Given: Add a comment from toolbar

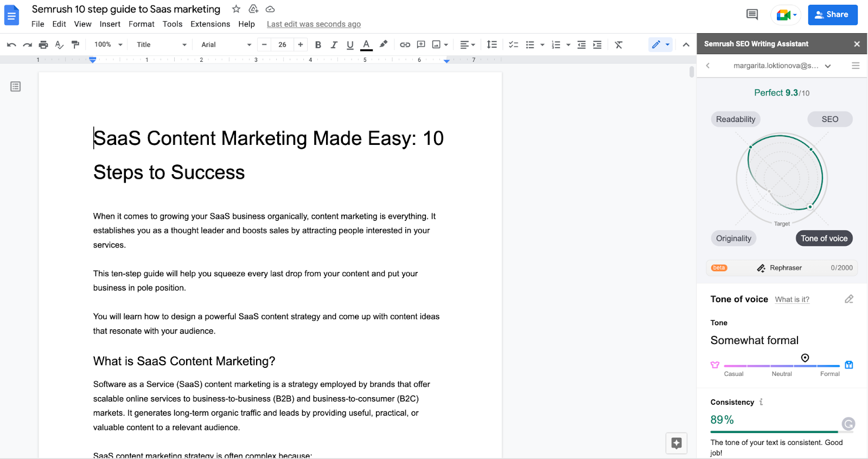Looking at the screenshot, I should click(421, 44).
